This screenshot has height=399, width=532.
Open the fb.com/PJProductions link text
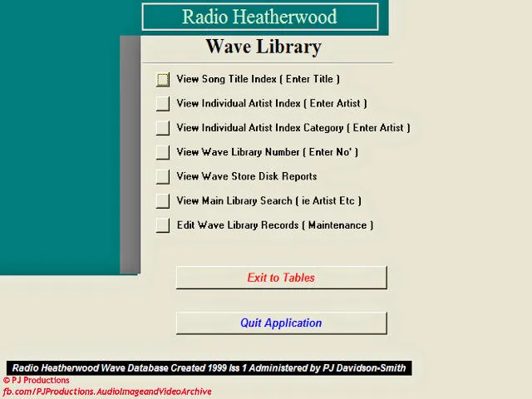tap(106, 392)
